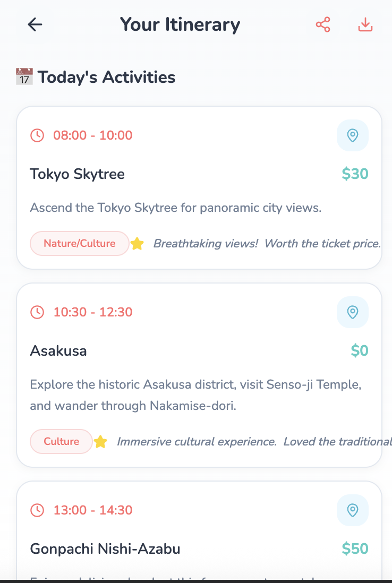Open the Gonpachi Nishi-Azabu activity title

point(105,548)
